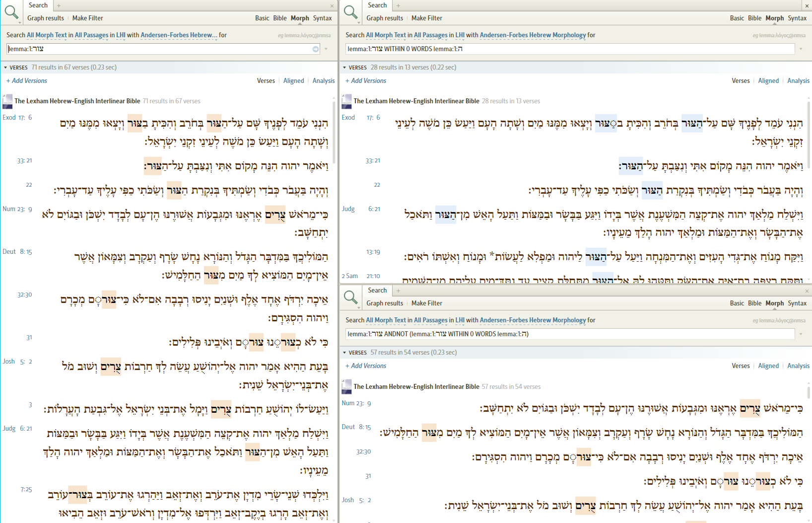Change Andersen-Forbes Hebrew Morphology in bottom-right panel
The height and width of the screenshot is (523, 812).
tap(533, 320)
